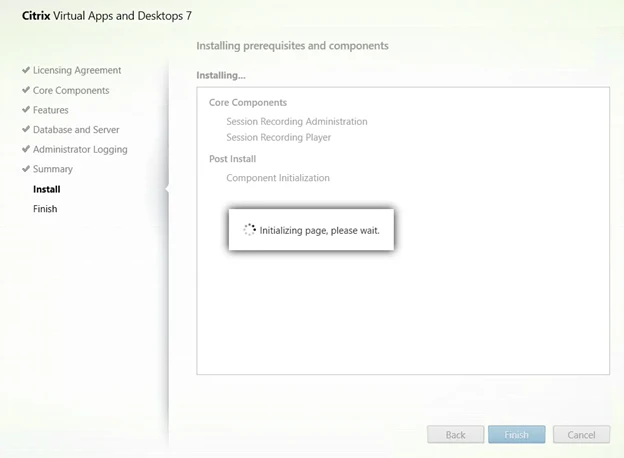
Task: Click the Finish button
Action: pos(517,435)
